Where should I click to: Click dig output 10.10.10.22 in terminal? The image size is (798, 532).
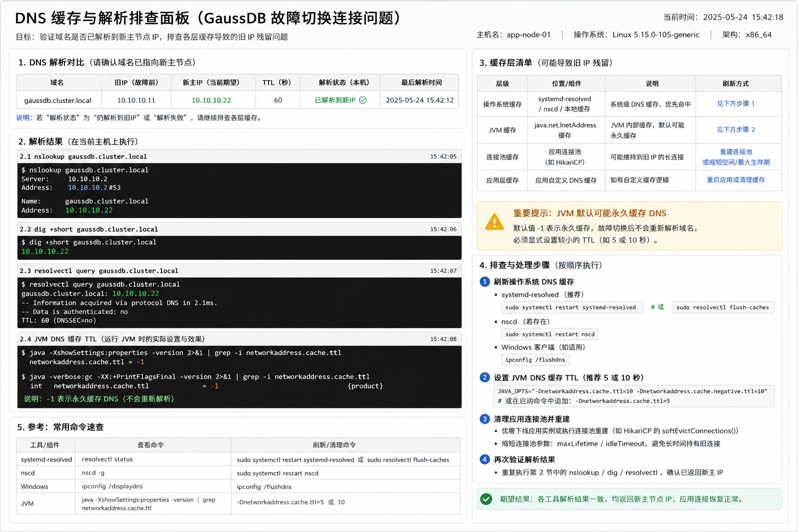click(45, 251)
